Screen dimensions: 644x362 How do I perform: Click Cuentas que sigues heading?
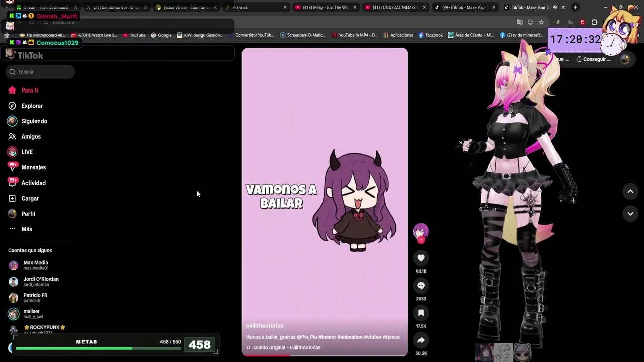(30, 250)
